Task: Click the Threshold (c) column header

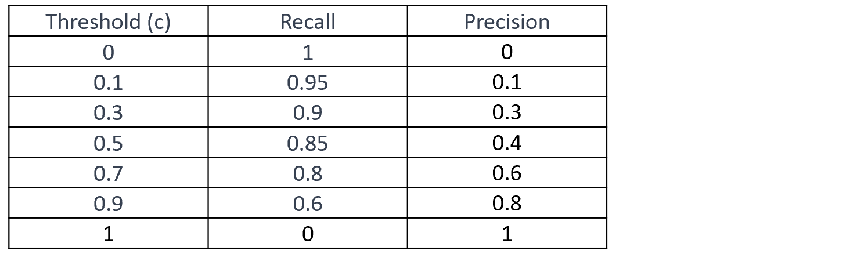Action: click(108, 21)
